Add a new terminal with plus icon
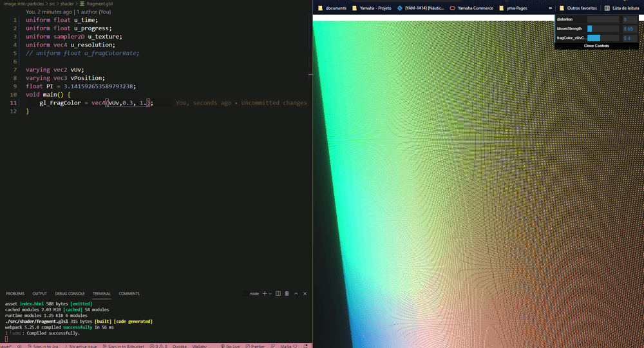Viewport: 644px width, 348px height. [264, 293]
